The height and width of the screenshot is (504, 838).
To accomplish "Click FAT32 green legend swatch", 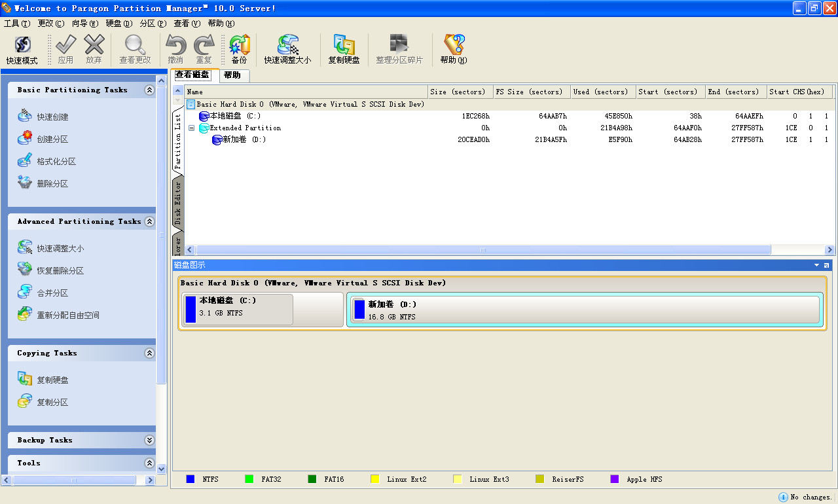I will pyautogui.click(x=249, y=479).
